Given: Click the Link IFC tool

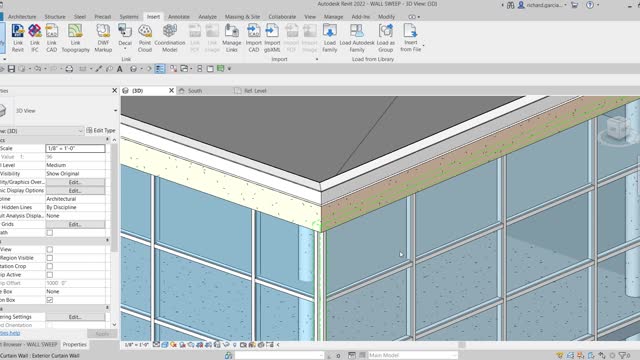Looking at the screenshot, I should click(x=35, y=38).
